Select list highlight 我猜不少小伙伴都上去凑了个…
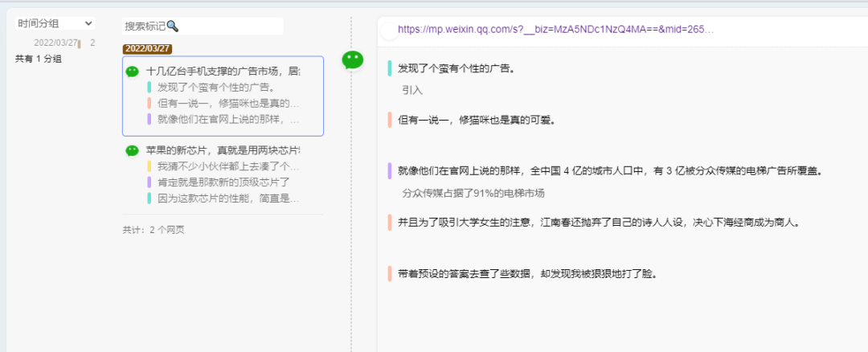This screenshot has height=352, width=868. pyautogui.click(x=228, y=166)
